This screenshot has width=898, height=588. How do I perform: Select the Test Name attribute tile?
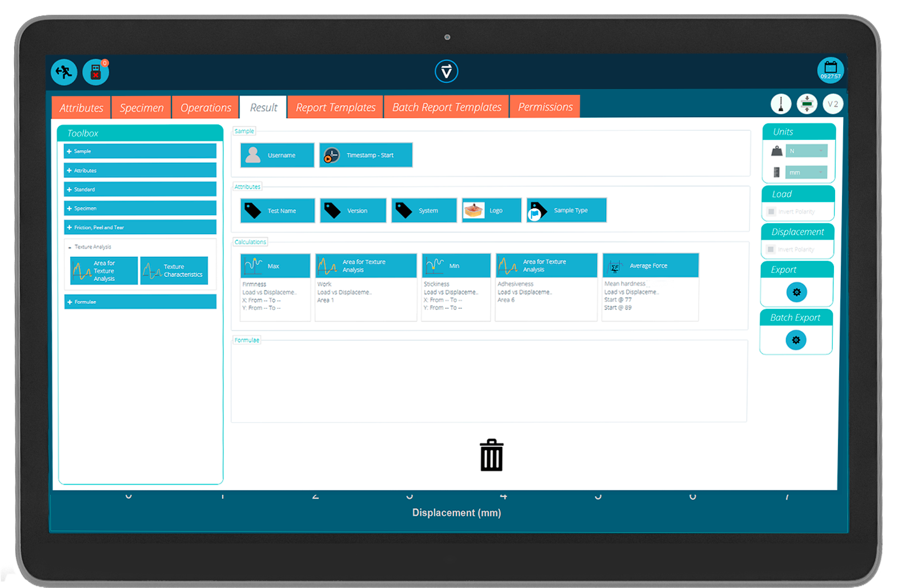[278, 211]
